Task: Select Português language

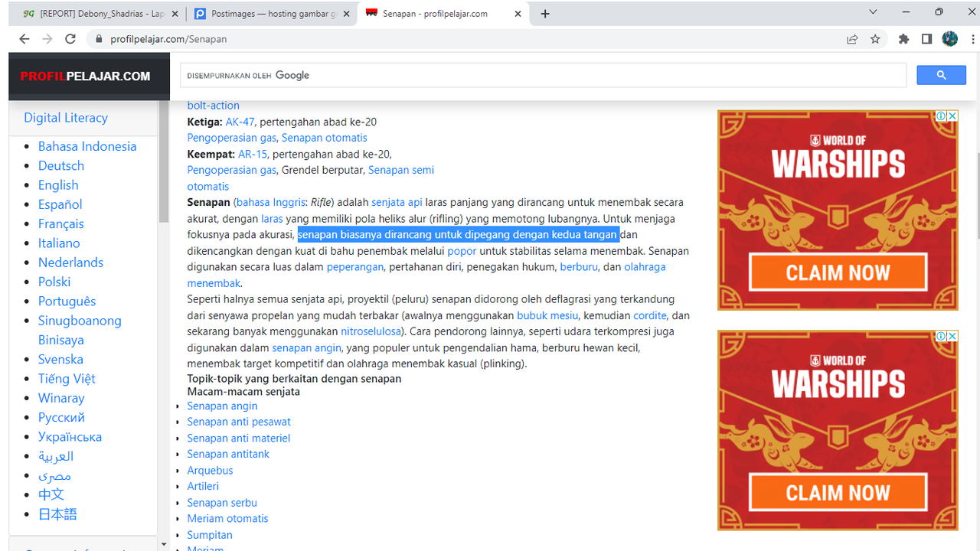Action: [67, 301]
